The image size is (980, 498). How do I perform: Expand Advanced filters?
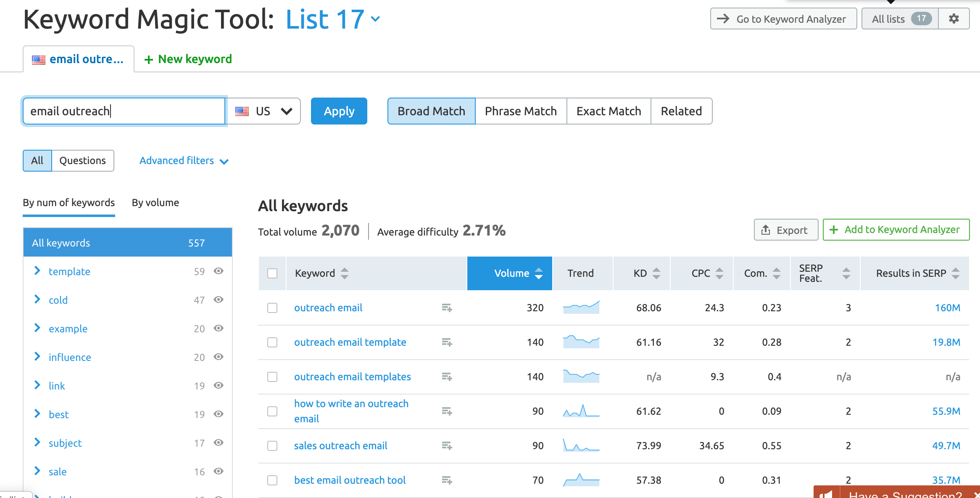tap(184, 161)
